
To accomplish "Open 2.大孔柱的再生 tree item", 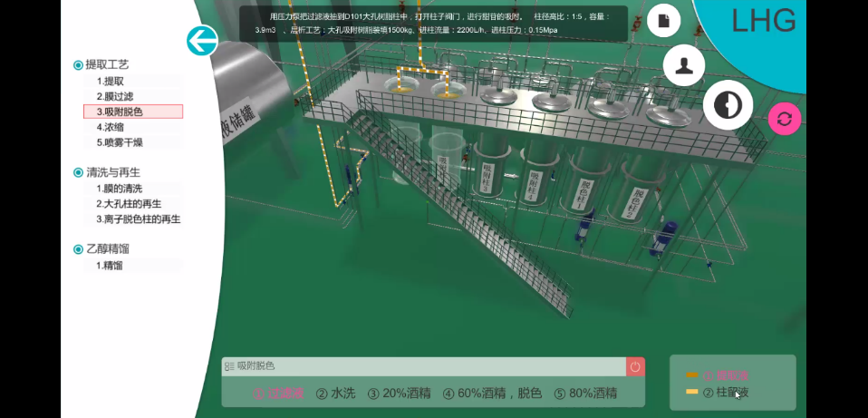I will [x=129, y=204].
